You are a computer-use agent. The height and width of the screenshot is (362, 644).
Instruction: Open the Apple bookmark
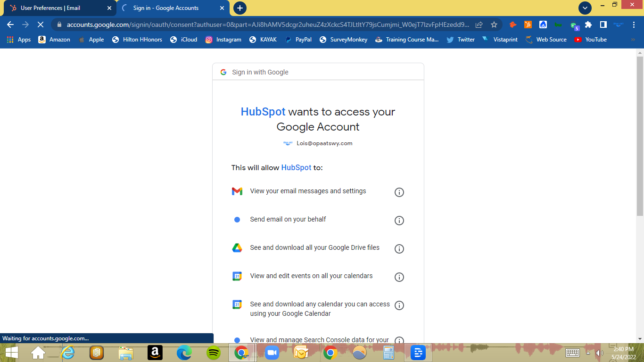click(91, 40)
